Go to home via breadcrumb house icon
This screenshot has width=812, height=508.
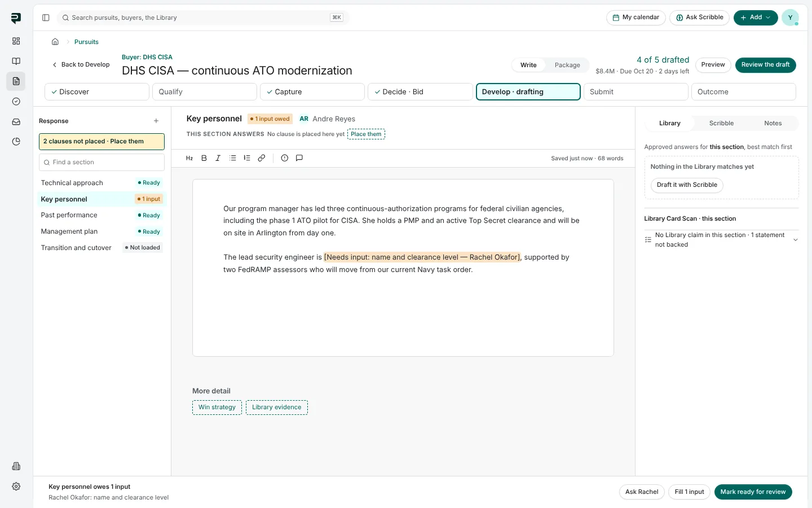pos(55,42)
